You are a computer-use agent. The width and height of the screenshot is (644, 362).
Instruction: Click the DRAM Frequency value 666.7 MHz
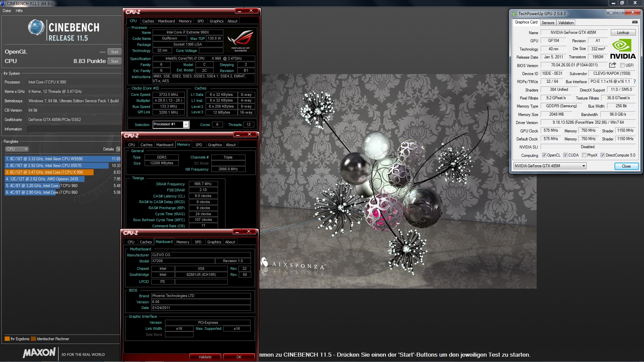point(203,184)
